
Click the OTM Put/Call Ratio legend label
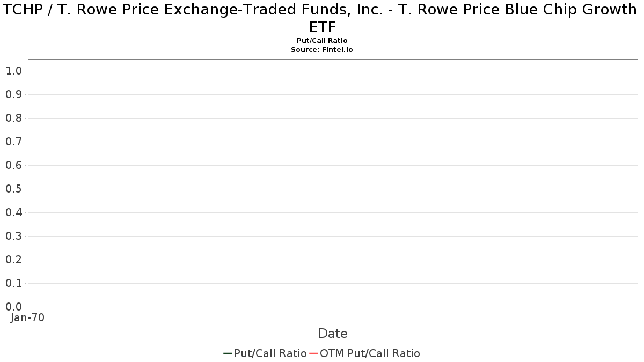tap(370, 353)
